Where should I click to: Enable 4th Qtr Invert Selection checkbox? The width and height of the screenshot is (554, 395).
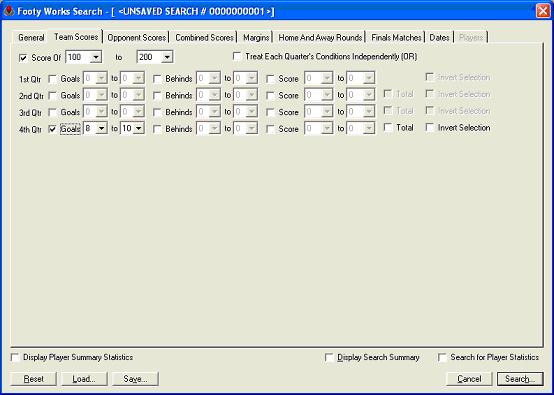coord(430,128)
